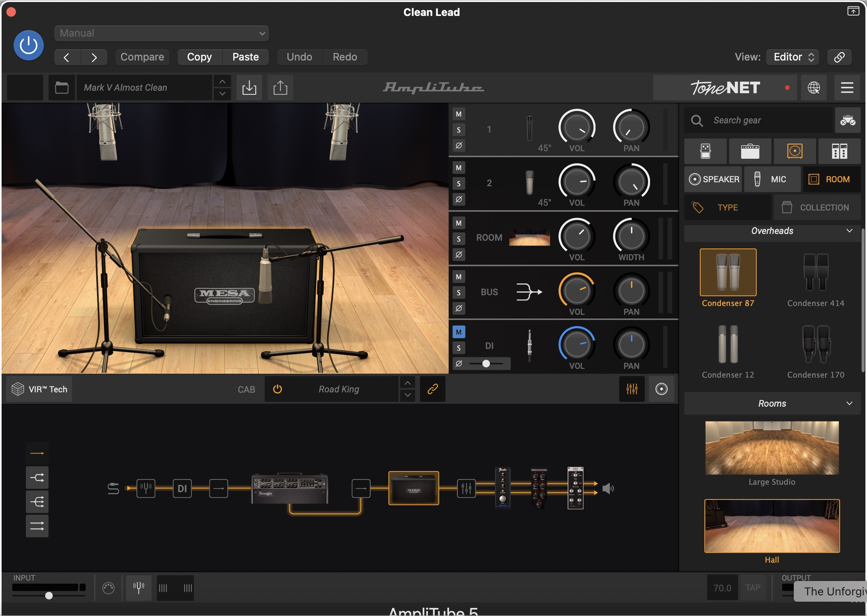Switch to the SPEAKER tab
This screenshot has width=867, height=616.
tap(713, 179)
